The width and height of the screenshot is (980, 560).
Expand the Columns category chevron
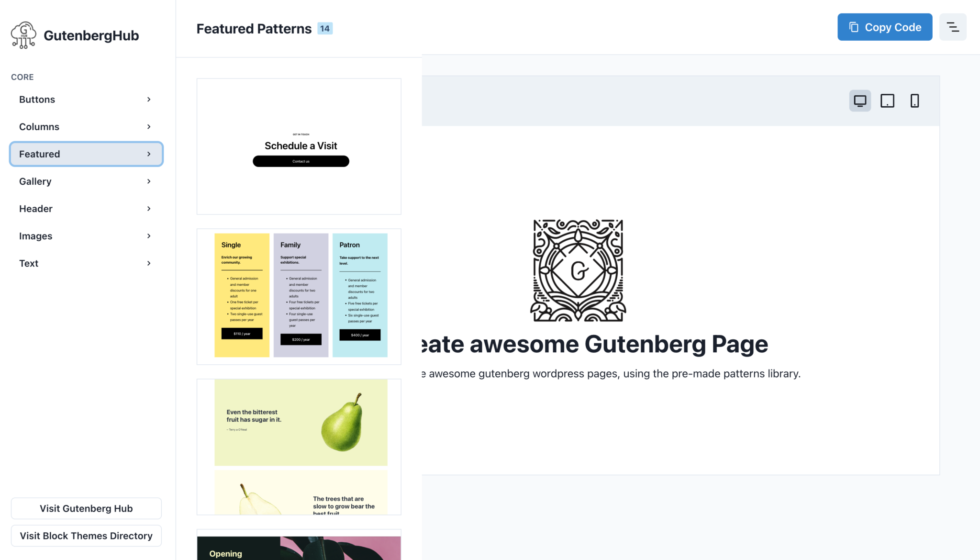(149, 127)
